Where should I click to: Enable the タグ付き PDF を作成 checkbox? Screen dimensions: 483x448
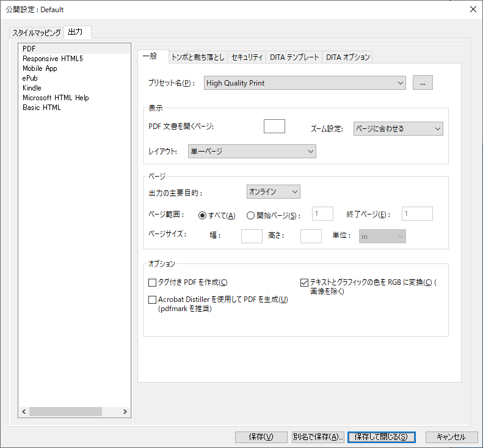coord(153,282)
